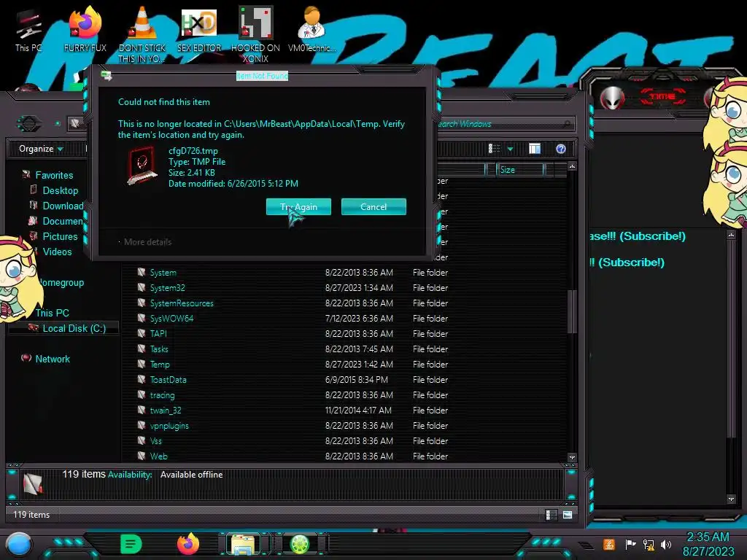The height and width of the screenshot is (560, 747).
Task: Click the Explorer back navigation button
Action: pyautogui.click(x=29, y=124)
